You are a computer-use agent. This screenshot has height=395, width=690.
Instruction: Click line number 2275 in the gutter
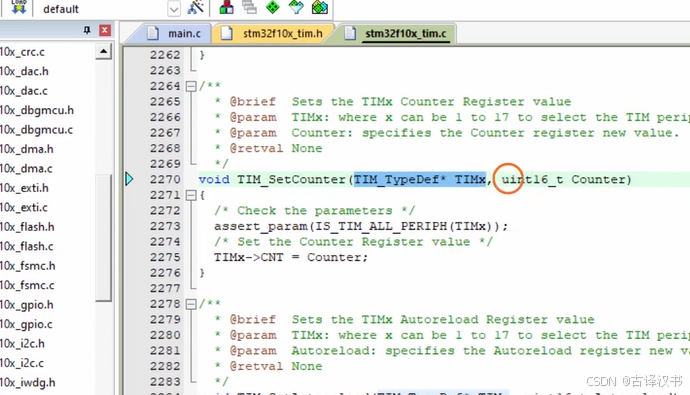(x=165, y=257)
